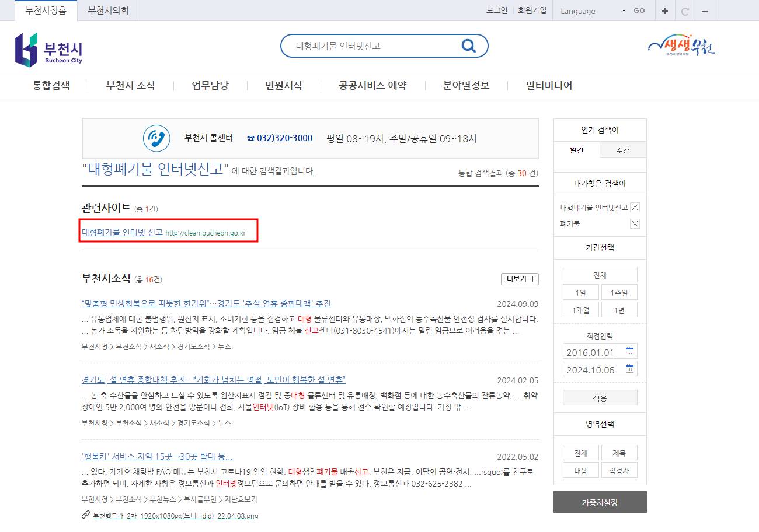
Task: Select 내용 search area option
Action: click(580, 470)
